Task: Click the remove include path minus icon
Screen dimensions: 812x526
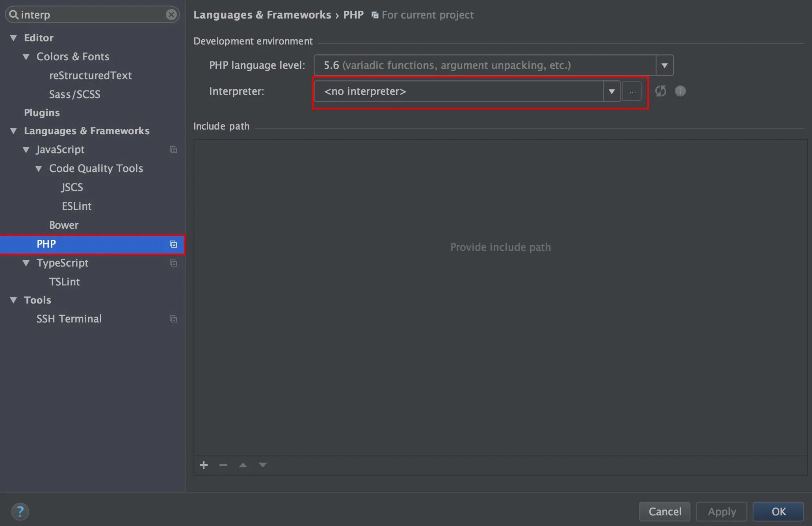Action: click(223, 465)
